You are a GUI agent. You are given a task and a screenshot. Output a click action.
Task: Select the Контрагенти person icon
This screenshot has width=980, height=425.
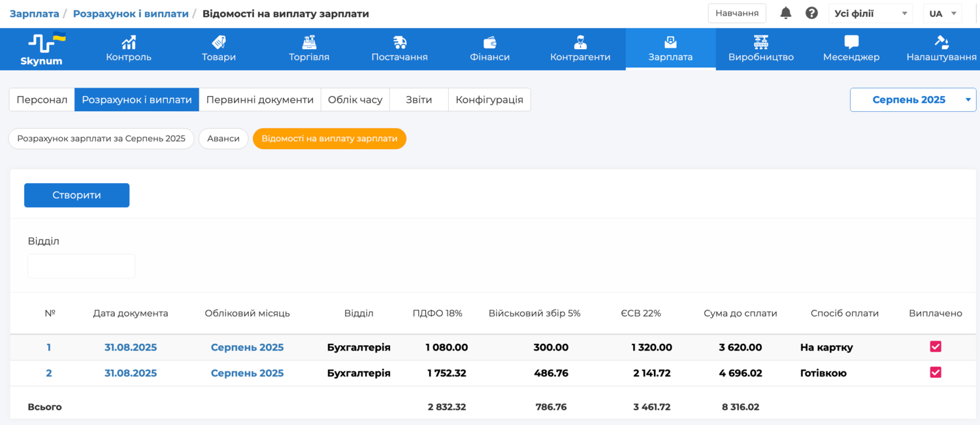[x=580, y=42]
